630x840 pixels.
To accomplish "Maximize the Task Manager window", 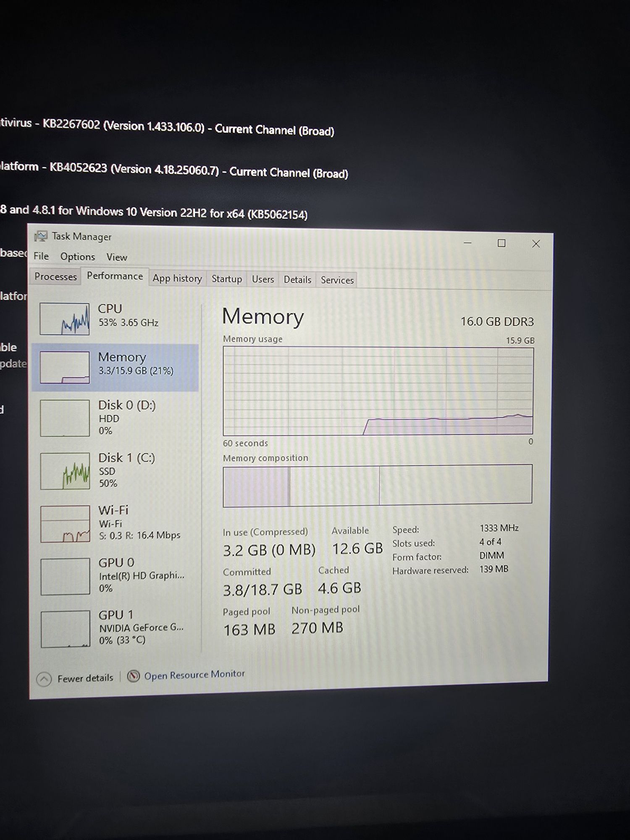I will [x=501, y=243].
